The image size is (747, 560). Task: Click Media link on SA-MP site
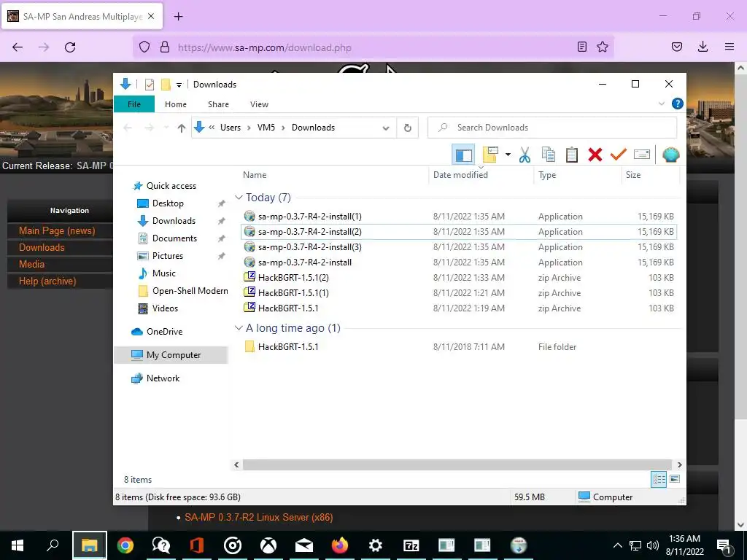coord(31,264)
